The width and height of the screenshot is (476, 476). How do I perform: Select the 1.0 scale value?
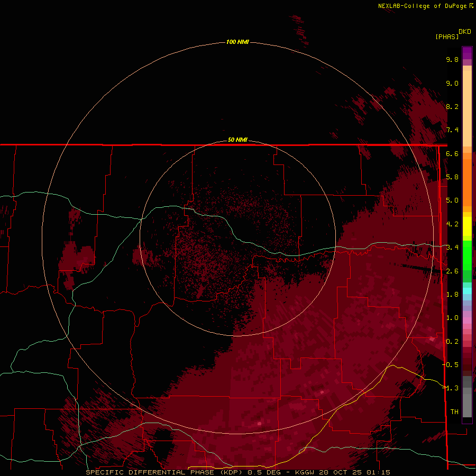(x=452, y=318)
